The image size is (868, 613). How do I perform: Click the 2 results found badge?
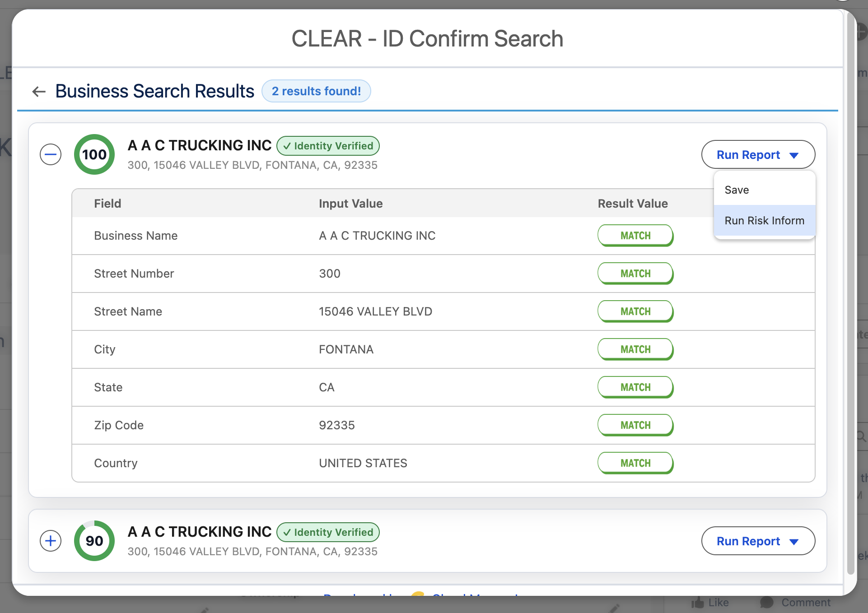click(316, 91)
